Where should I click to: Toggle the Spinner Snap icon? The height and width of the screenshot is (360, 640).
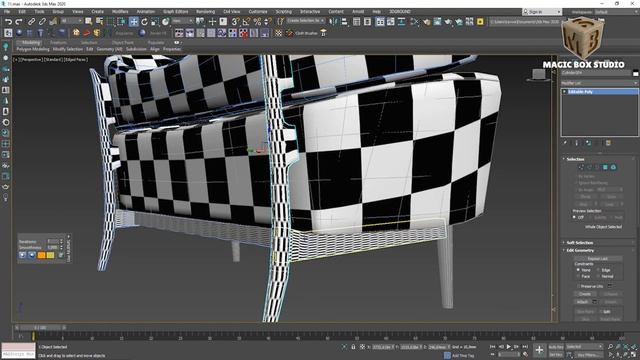coord(268,21)
